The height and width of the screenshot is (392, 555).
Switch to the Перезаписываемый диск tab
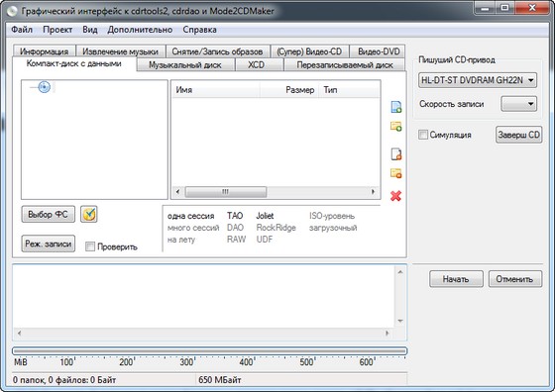(x=345, y=65)
